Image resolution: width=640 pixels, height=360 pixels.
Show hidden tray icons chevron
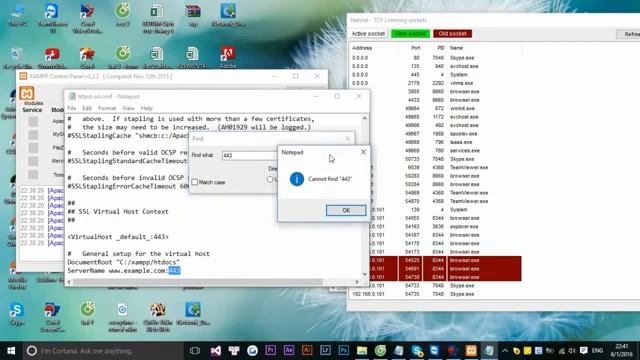505,351
